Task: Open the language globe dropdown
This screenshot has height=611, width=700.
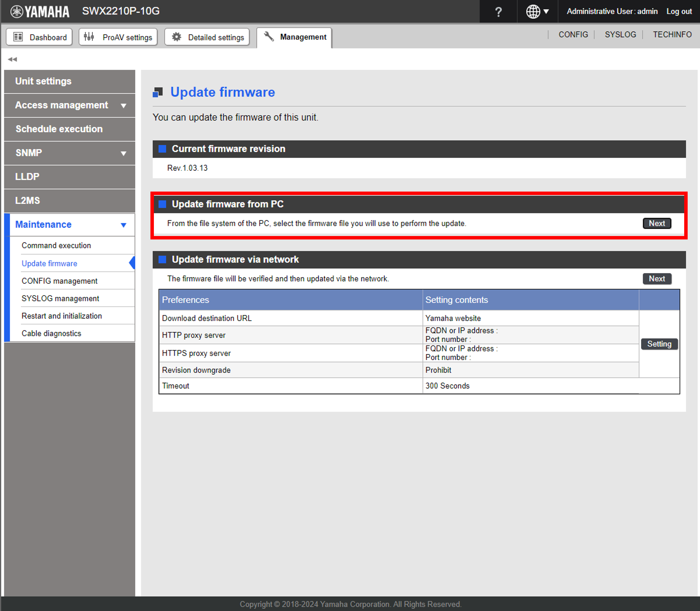Action: click(537, 12)
